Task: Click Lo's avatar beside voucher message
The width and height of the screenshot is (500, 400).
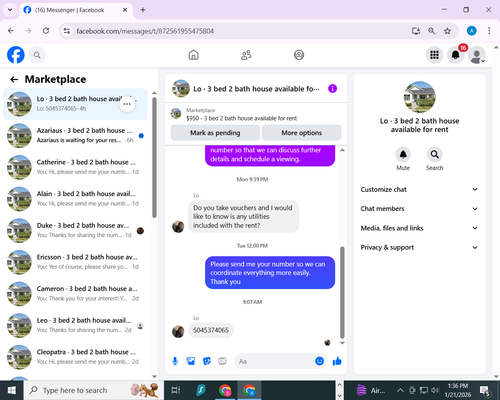Action: (x=178, y=227)
